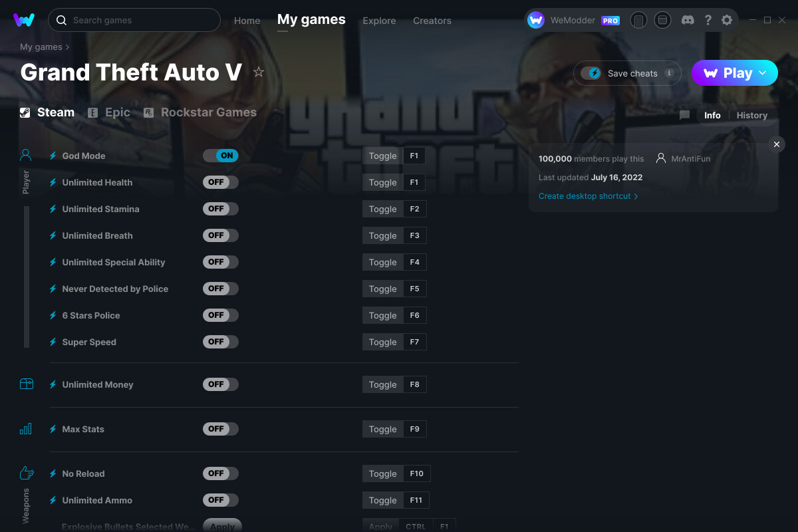Click the F9 hotkey for Max Stats
This screenshot has height=532, width=798.
[414, 429]
